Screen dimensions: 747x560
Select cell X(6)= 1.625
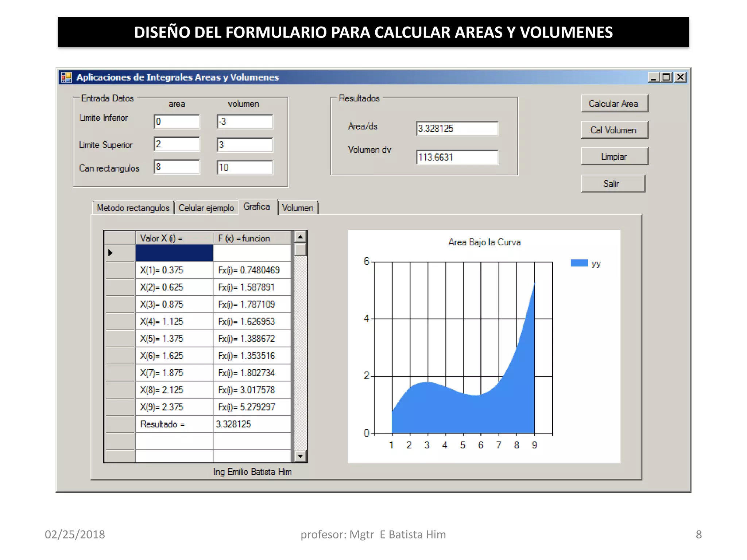click(174, 356)
